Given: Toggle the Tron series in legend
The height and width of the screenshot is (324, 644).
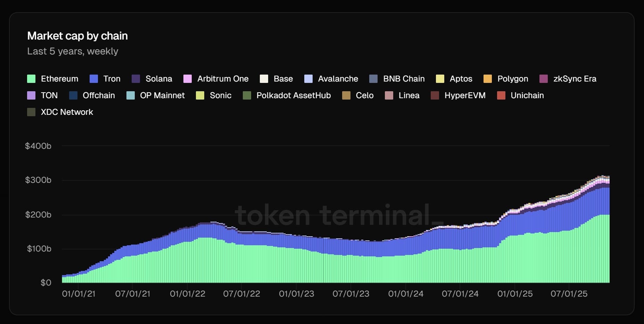Looking at the screenshot, I should tap(112, 79).
